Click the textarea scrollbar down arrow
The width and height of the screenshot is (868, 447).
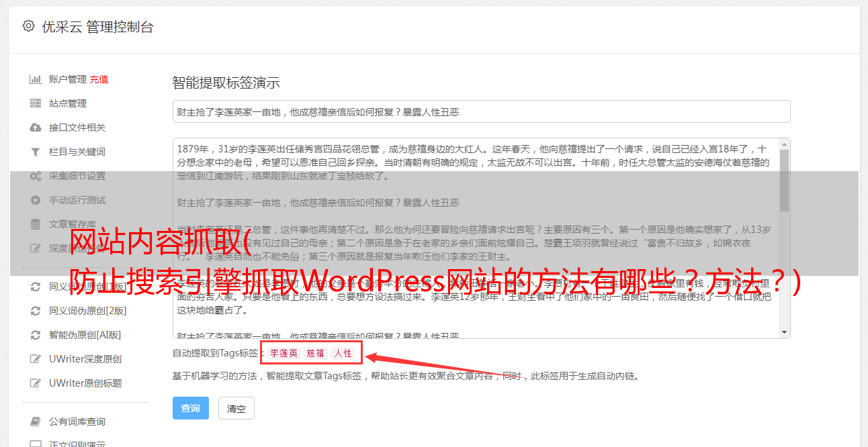[x=784, y=332]
